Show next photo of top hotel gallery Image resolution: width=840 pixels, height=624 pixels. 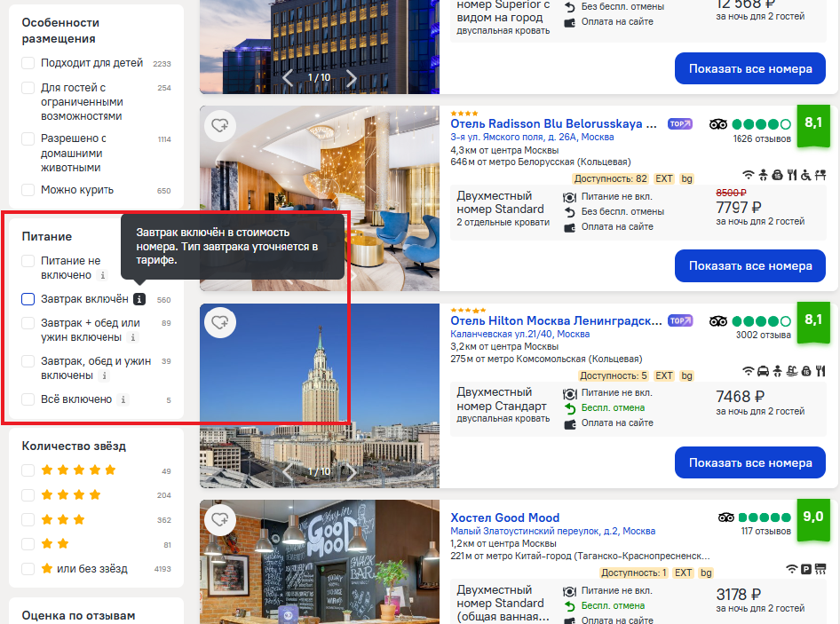click(x=352, y=78)
